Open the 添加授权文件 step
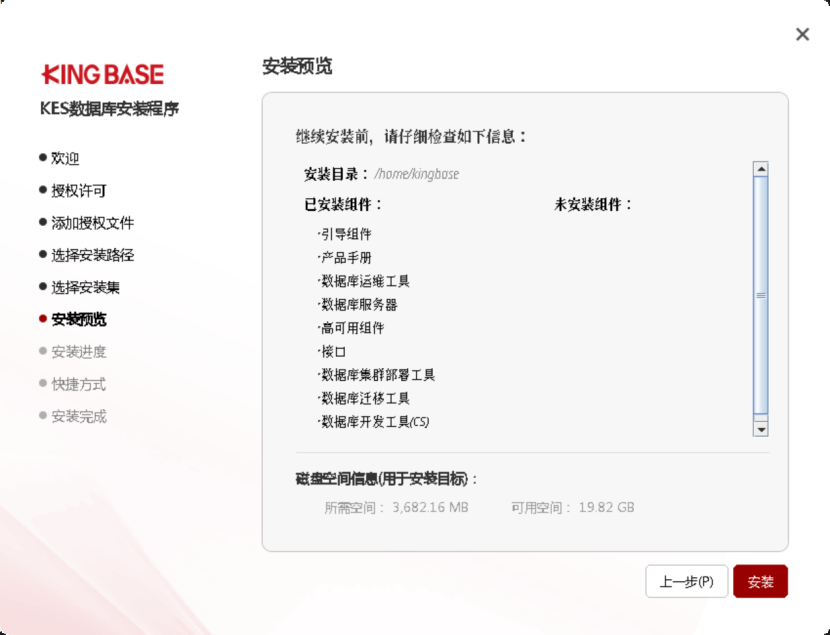Image resolution: width=830 pixels, height=635 pixels. pyautogui.click(x=92, y=223)
